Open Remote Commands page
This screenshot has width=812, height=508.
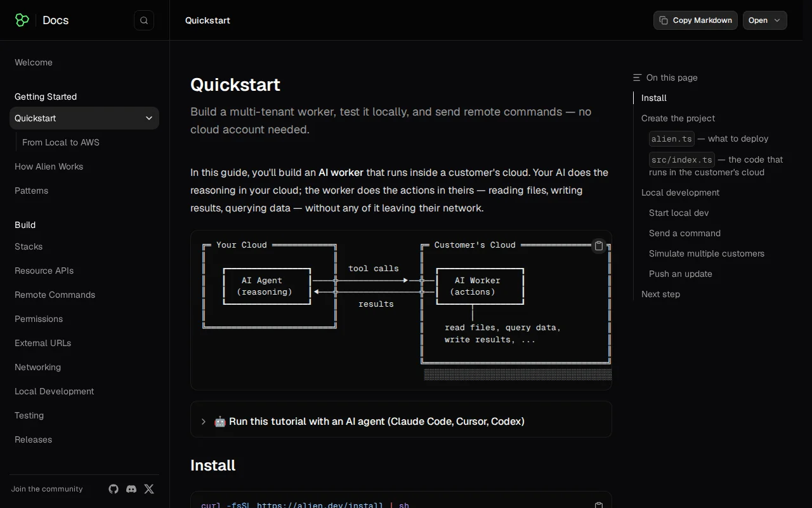pos(55,295)
